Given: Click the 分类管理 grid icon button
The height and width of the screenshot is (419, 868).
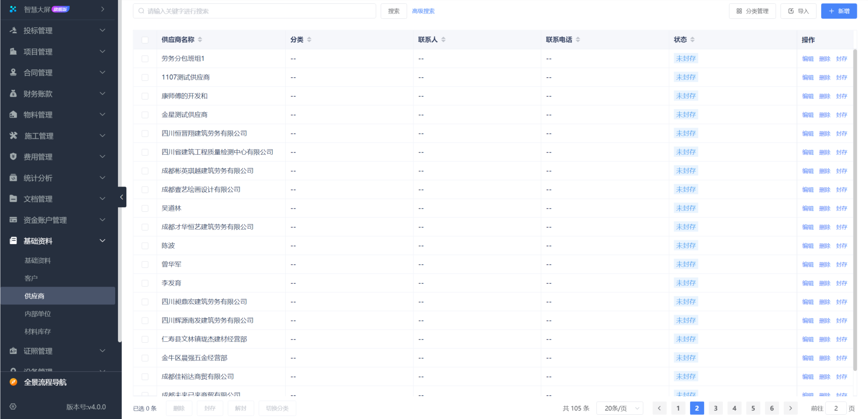Looking at the screenshot, I should 752,11.
